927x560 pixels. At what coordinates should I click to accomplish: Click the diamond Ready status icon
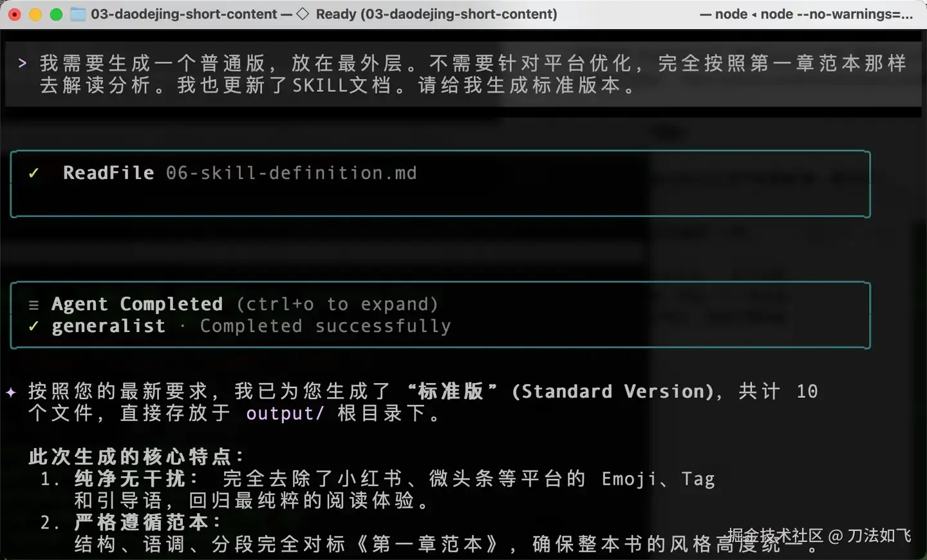(303, 14)
